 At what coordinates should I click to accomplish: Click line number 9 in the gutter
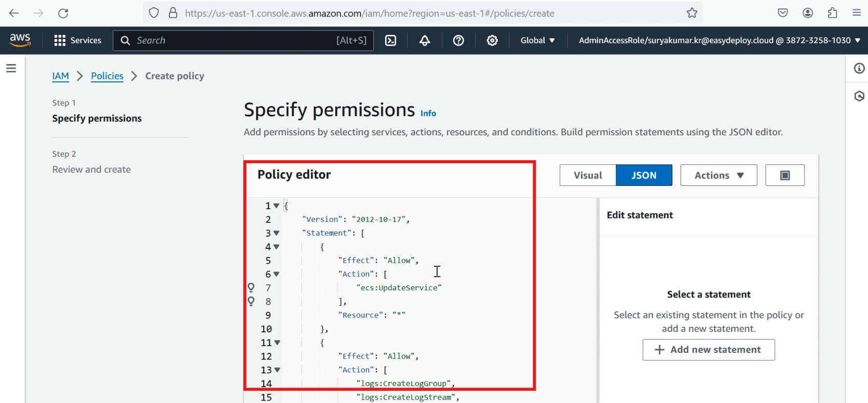click(268, 315)
